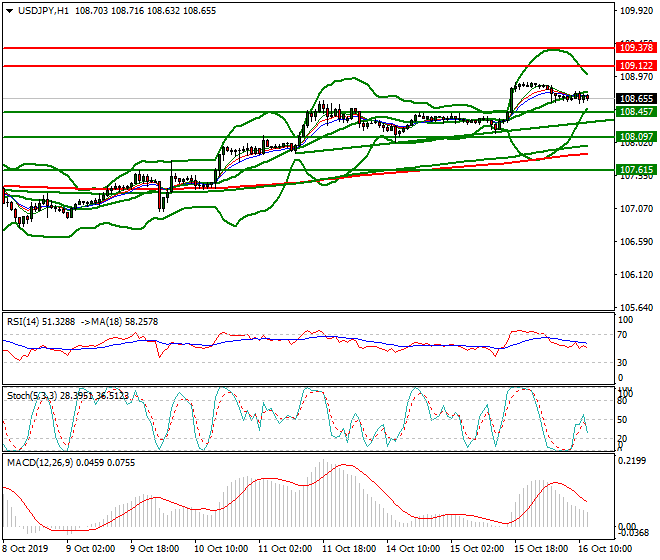Click the 109.920 price scale value

click(x=636, y=11)
